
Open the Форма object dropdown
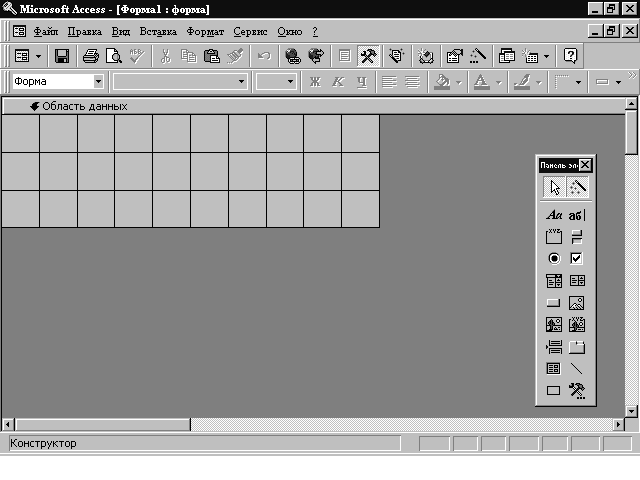(98, 82)
